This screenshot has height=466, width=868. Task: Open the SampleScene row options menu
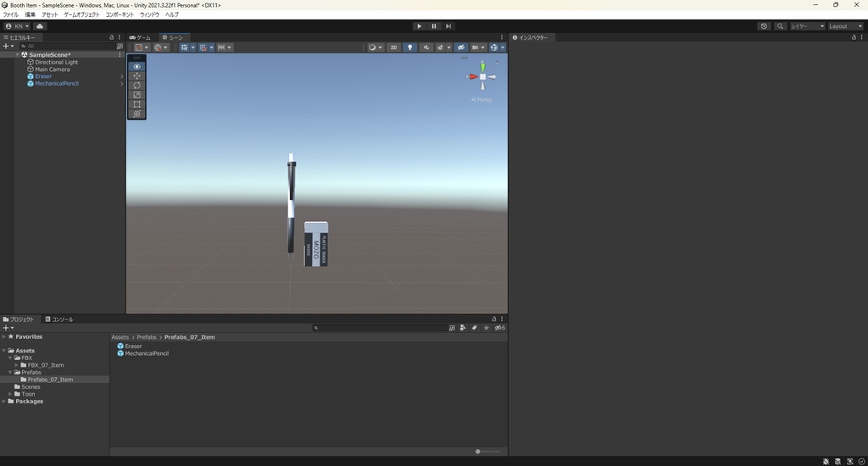pyautogui.click(x=120, y=55)
